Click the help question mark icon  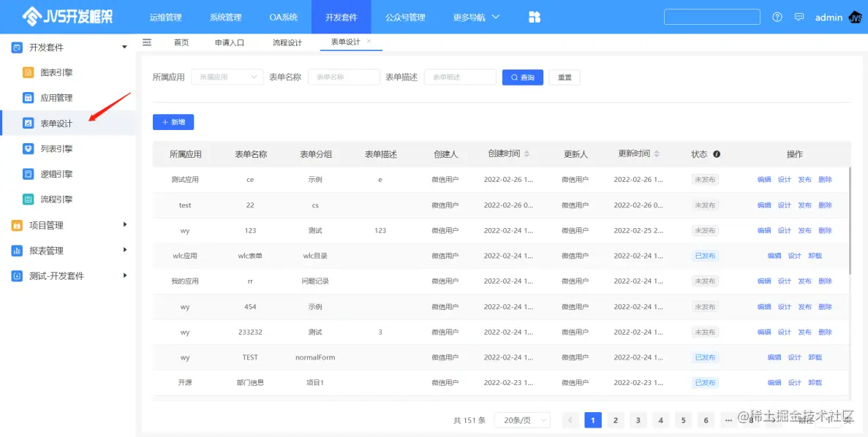pyautogui.click(x=777, y=17)
